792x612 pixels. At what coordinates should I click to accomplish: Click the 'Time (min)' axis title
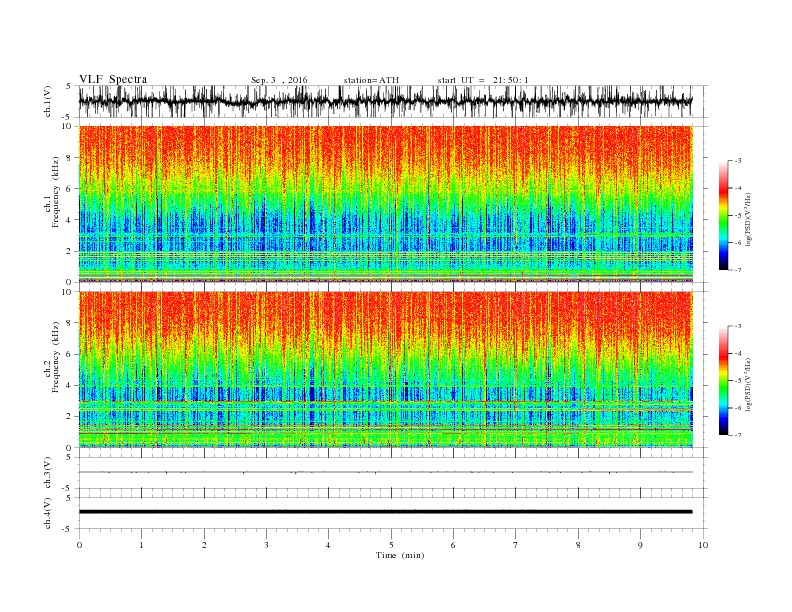(400, 555)
